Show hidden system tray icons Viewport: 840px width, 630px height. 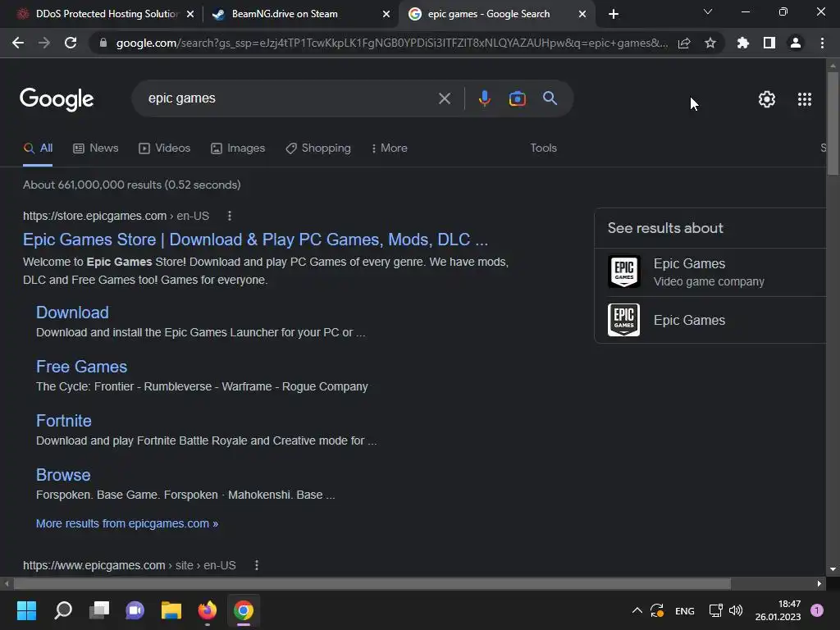(x=637, y=610)
